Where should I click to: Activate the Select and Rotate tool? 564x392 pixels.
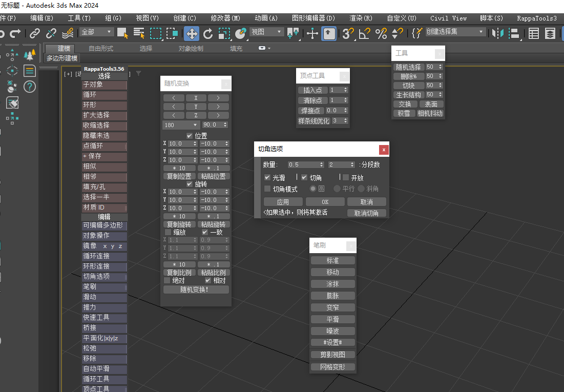pos(208,34)
